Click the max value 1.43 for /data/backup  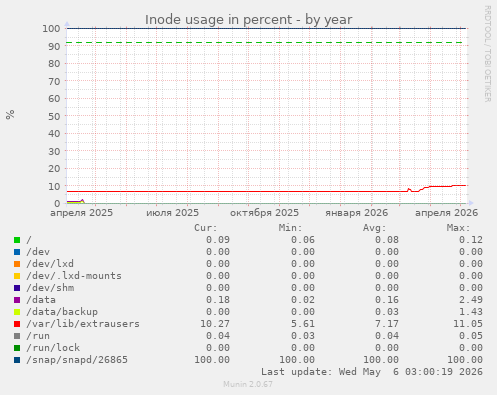point(471,312)
